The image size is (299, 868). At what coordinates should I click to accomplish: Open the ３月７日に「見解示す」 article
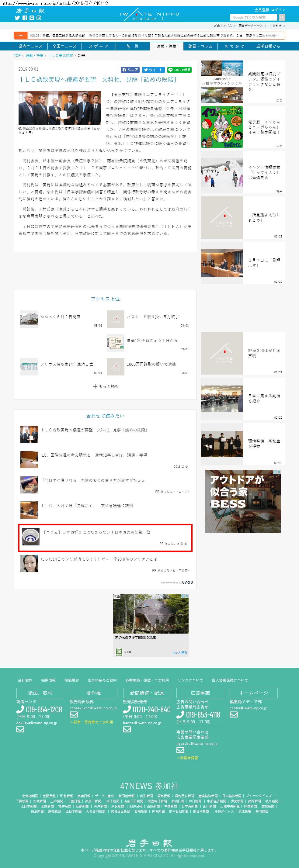click(x=243, y=263)
